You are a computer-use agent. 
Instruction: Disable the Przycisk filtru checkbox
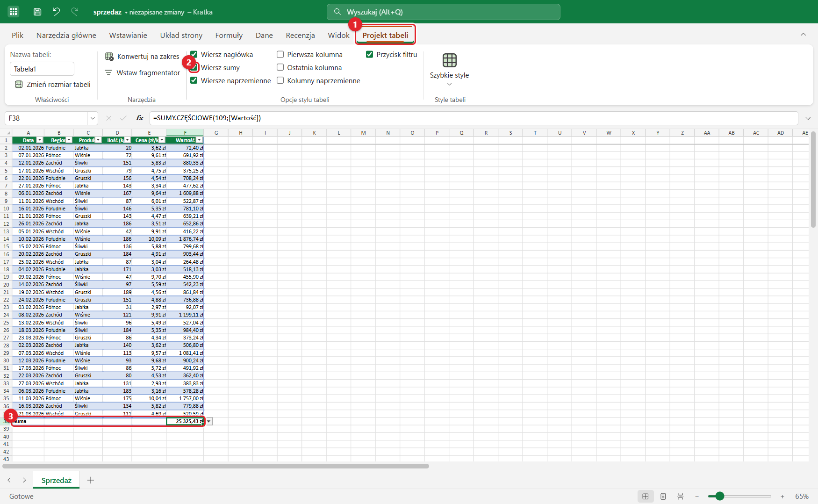pos(370,54)
